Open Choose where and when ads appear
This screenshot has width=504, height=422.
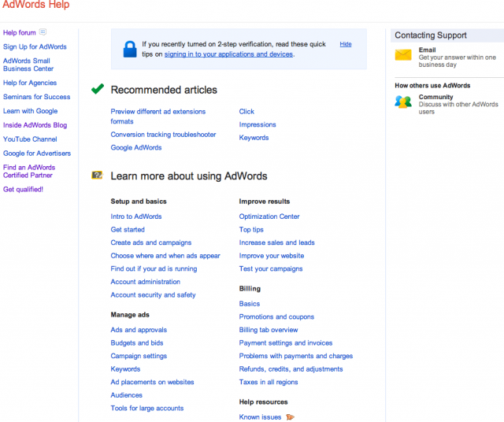coord(165,256)
